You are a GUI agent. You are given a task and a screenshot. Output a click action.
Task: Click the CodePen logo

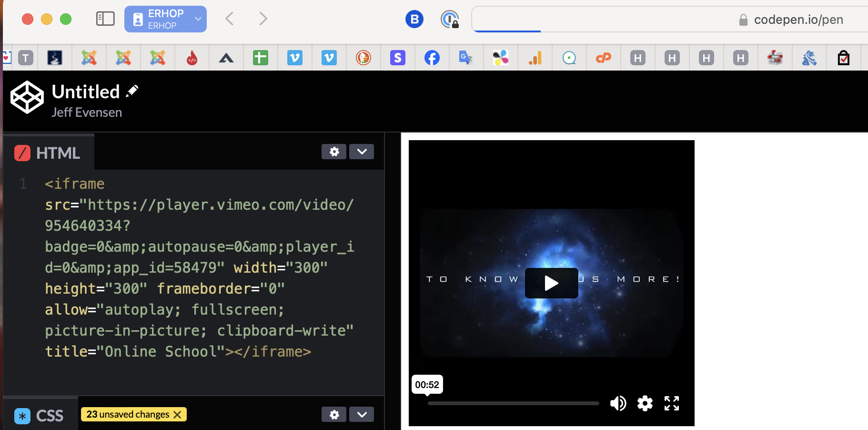click(x=27, y=97)
